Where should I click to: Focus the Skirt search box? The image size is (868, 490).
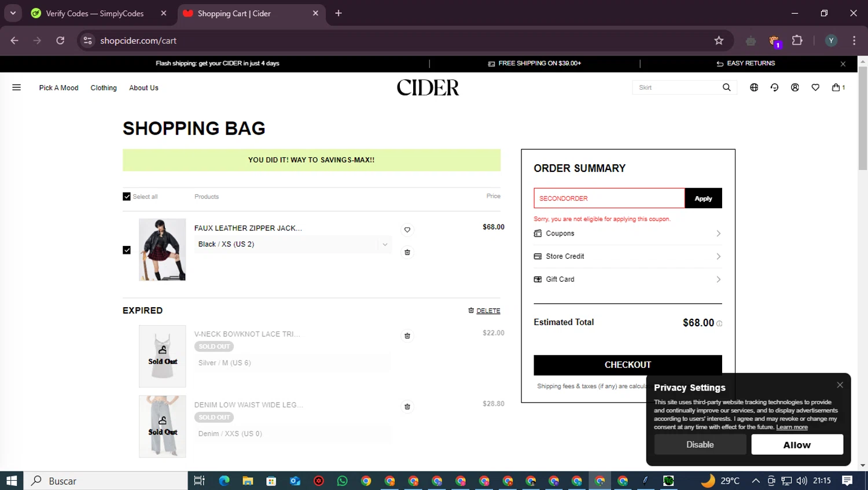677,87
